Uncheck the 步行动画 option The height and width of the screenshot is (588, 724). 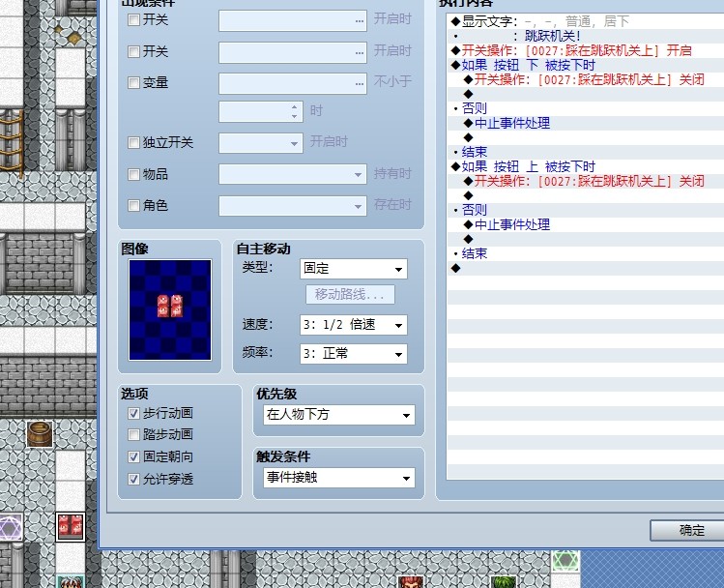coord(133,413)
